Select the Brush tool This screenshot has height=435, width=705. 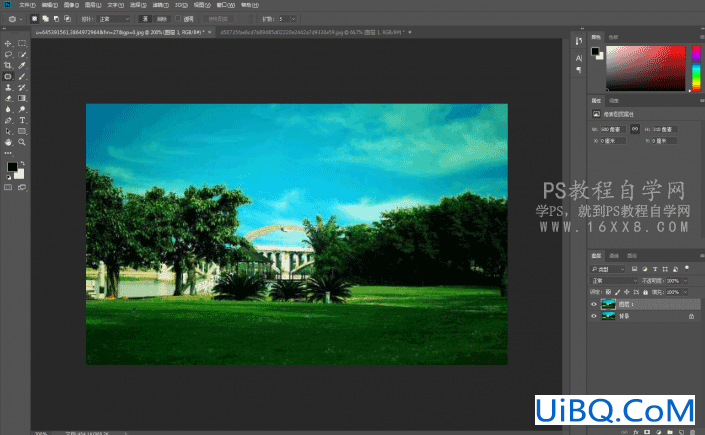22,76
